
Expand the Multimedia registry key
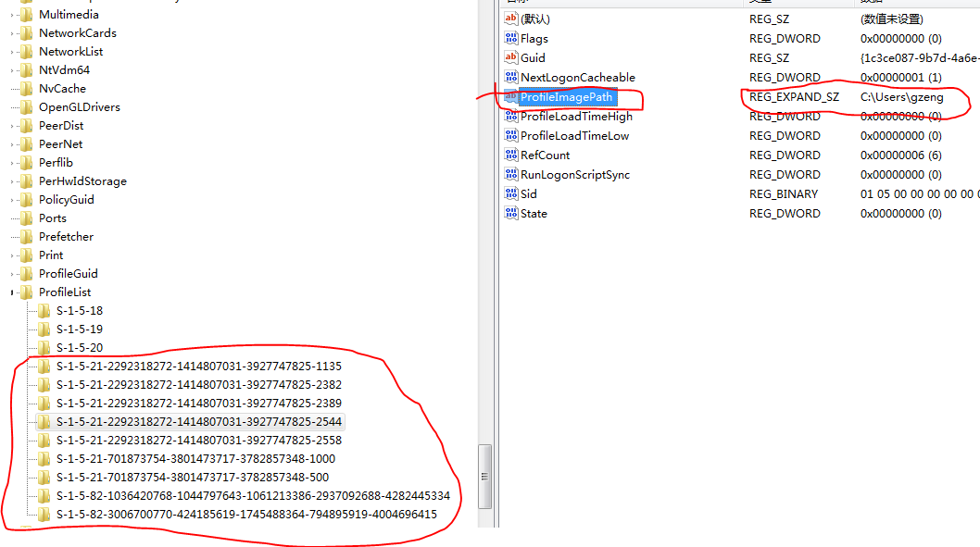tap(13, 15)
